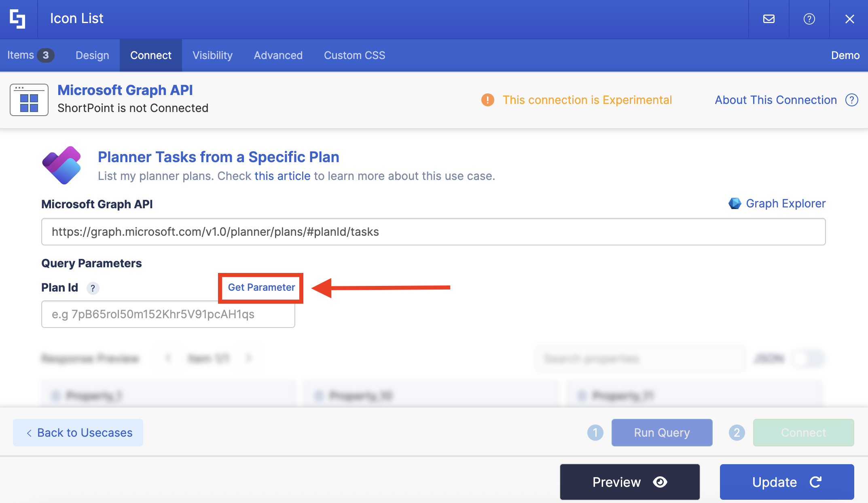Click the orange Experimental warning icon
The height and width of the screenshot is (503, 868).
tap(487, 100)
